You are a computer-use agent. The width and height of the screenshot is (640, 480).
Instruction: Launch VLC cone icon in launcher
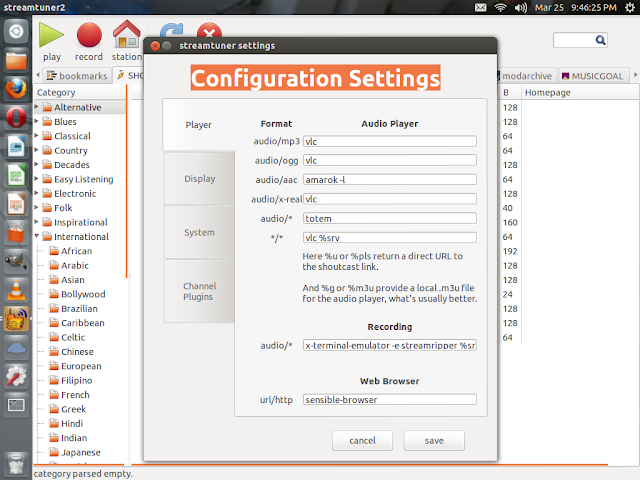coord(16,290)
